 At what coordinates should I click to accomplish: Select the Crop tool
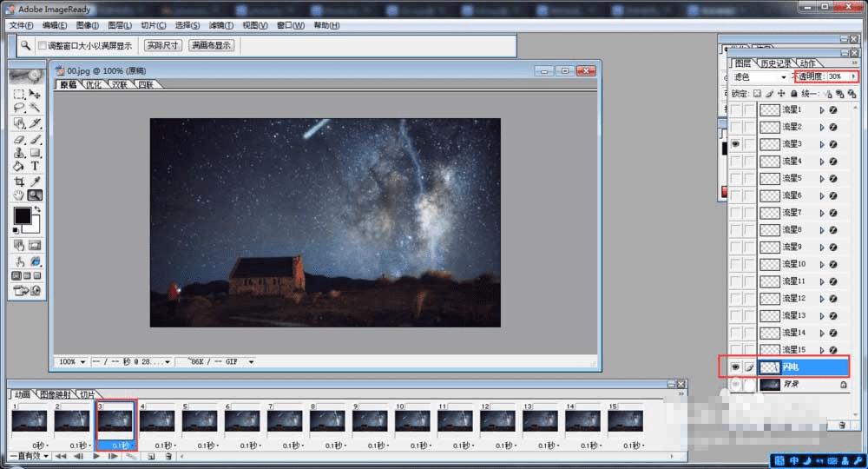tap(19, 182)
